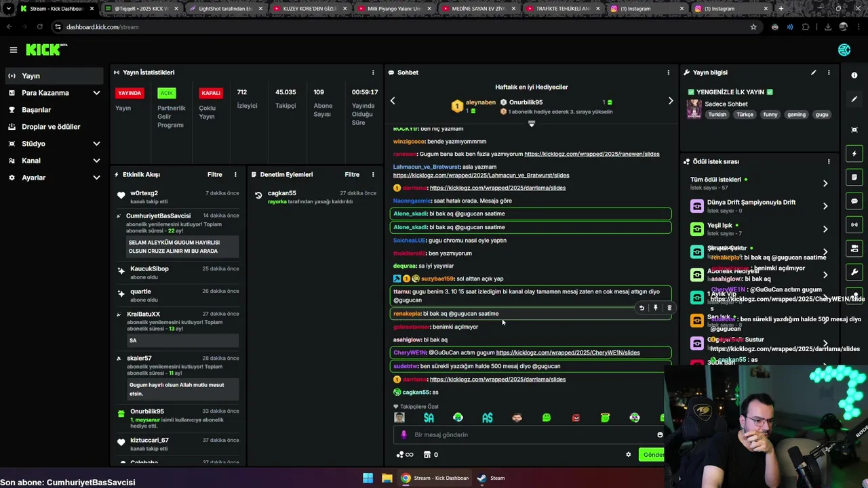Show next top gifter with right arrow

pyautogui.click(x=671, y=101)
